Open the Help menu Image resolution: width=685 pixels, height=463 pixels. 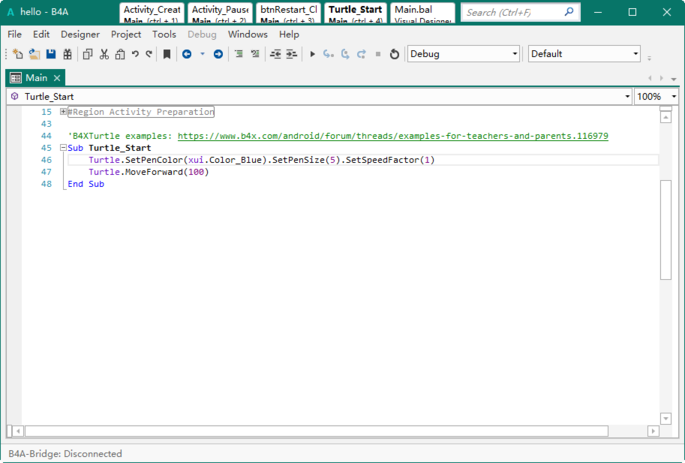[x=289, y=34]
